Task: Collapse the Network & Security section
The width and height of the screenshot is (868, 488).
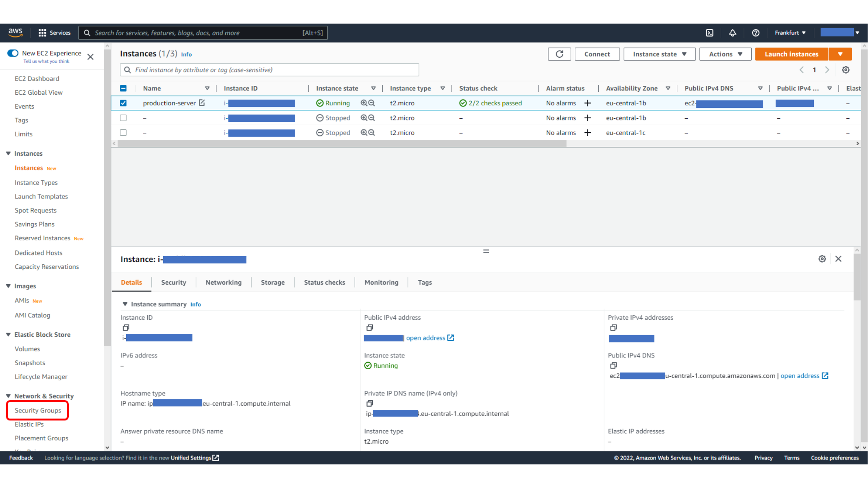Action: coord(8,396)
